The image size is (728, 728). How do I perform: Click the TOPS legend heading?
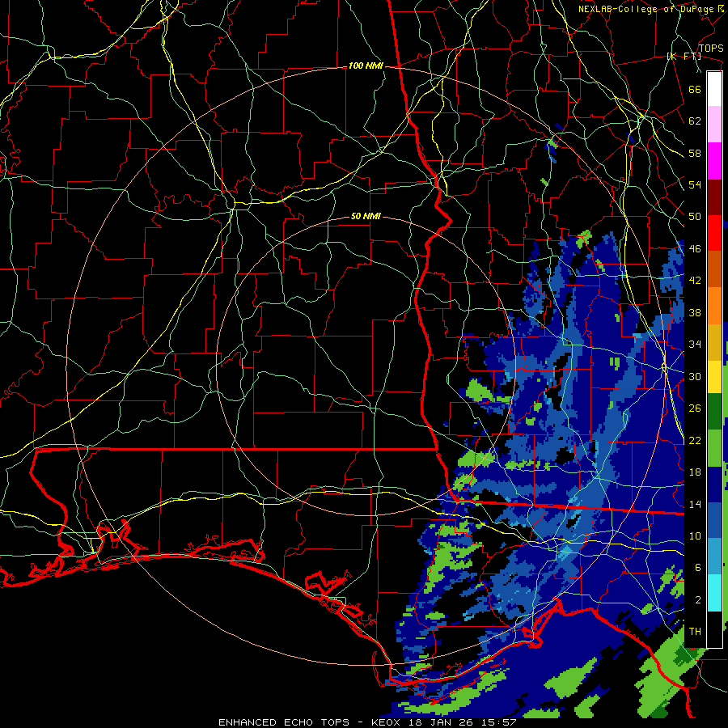pyautogui.click(x=711, y=49)
